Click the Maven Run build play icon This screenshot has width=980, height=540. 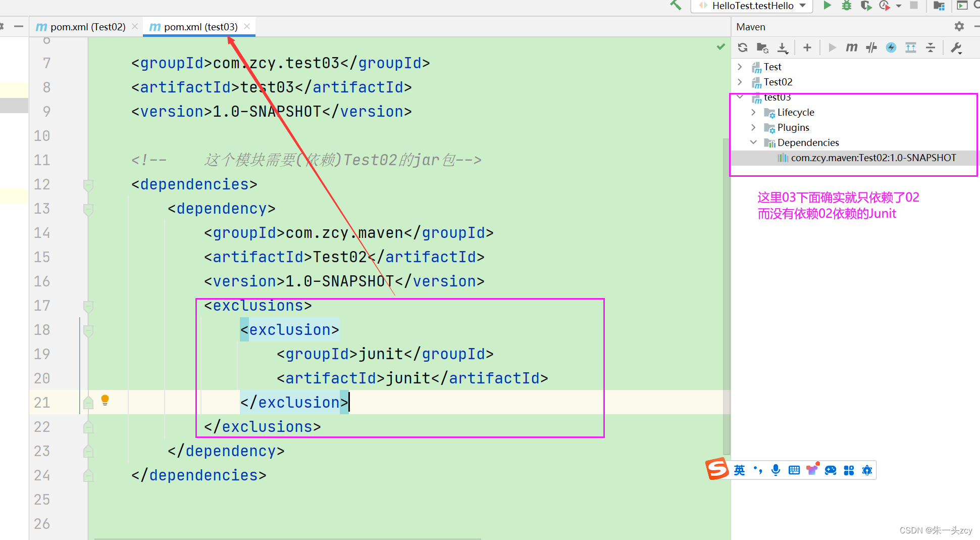tap(832, 47)
